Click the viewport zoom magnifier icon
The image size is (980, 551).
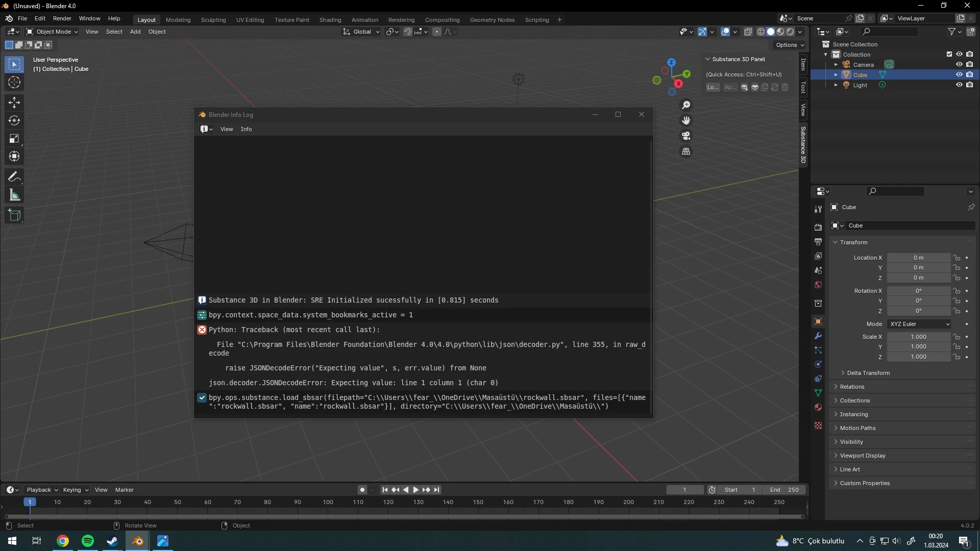pyautogui.click(x=686, y=105)
